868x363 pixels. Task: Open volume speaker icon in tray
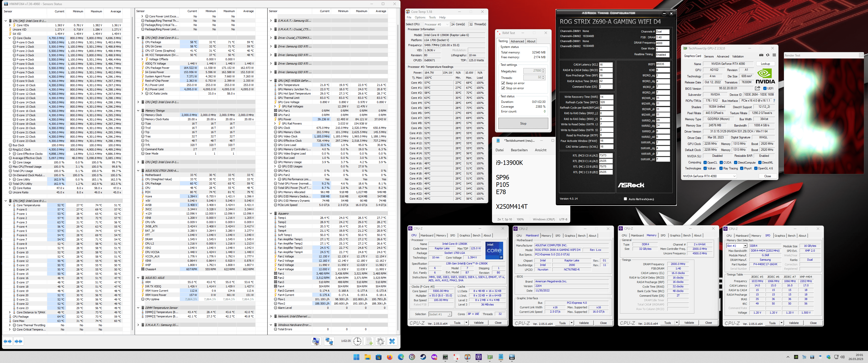pyautogui.click(x=843, y=357)
